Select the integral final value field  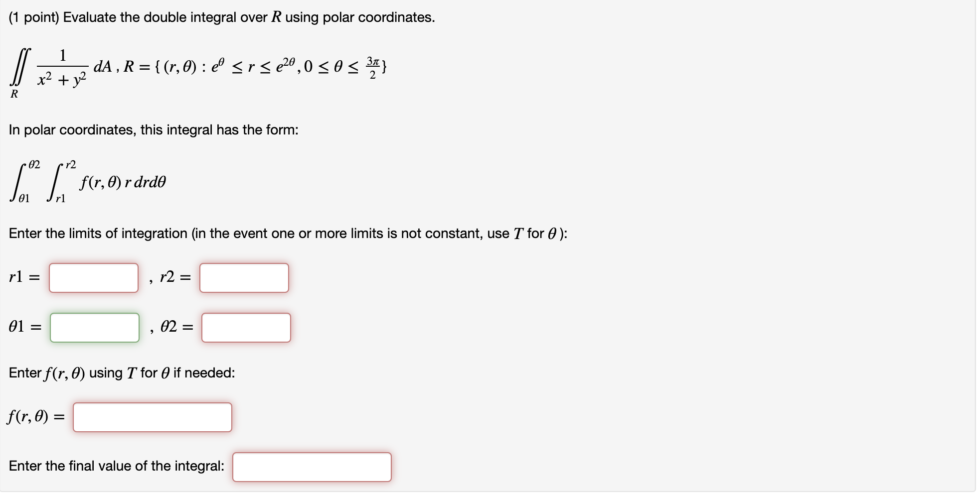click(312, 467)
